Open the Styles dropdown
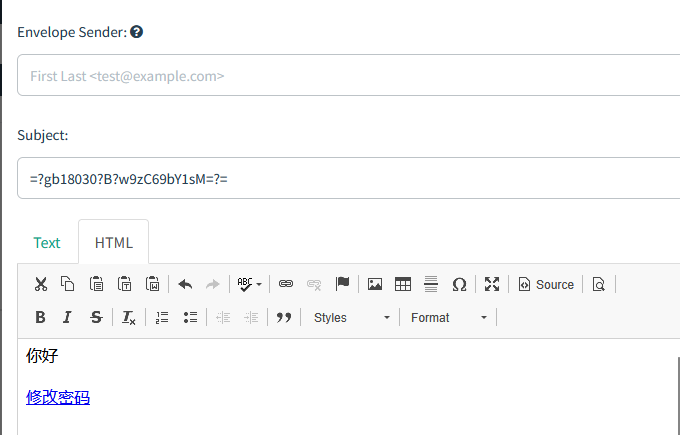This screenshot has width=680, height=435. pos(350,318)
